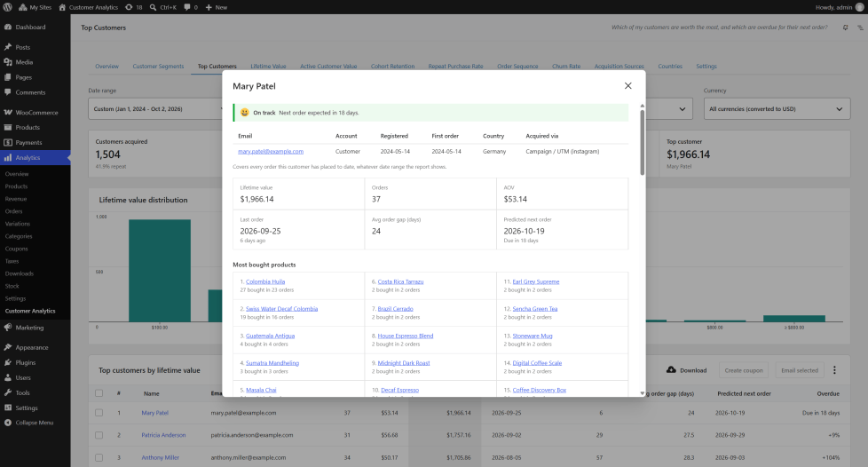Screen dimensions: 868x467
Task: Open the Date range dropdown
Action: click(x=155, y=109)
